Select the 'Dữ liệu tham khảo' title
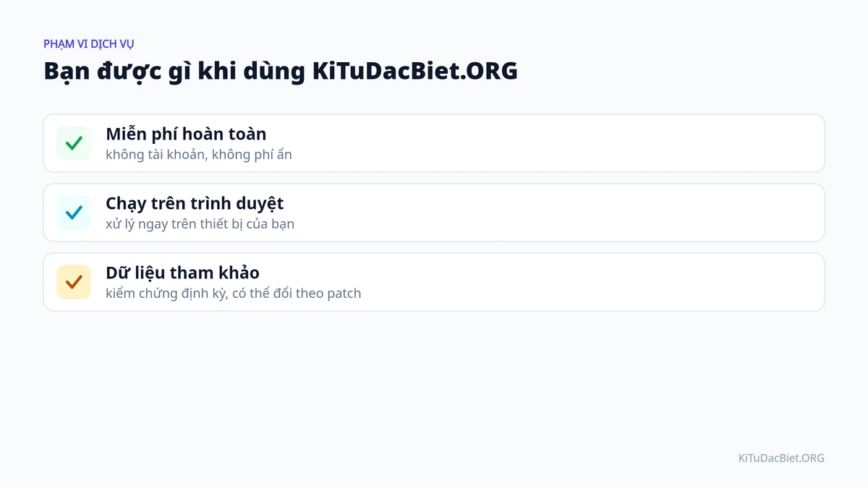This screenshot has width=868, height=488. tap(182, 273)
